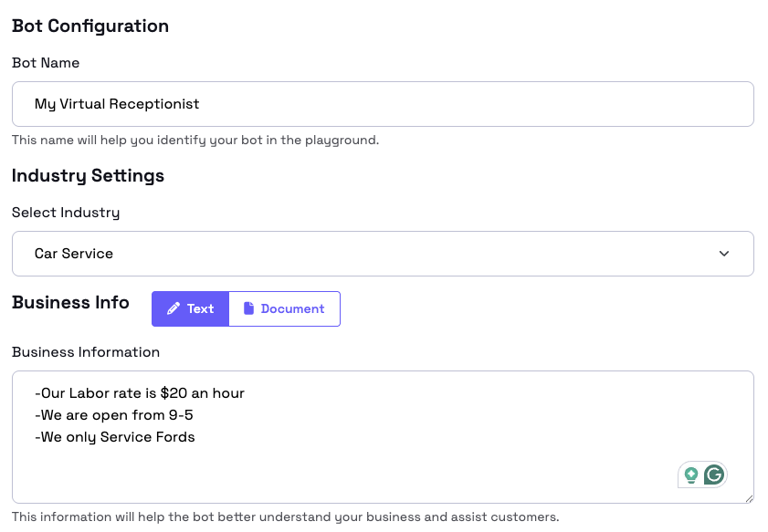Click the pencil icon on Text tab
This screenshot has width=768, height=532.
point(174,308)
